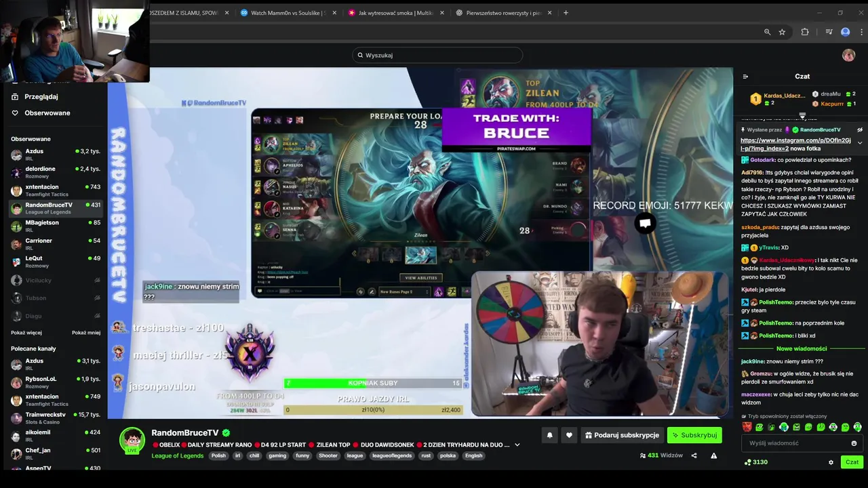Open the browser media control icon
The image size is (868, 488).
click(829, 32)
